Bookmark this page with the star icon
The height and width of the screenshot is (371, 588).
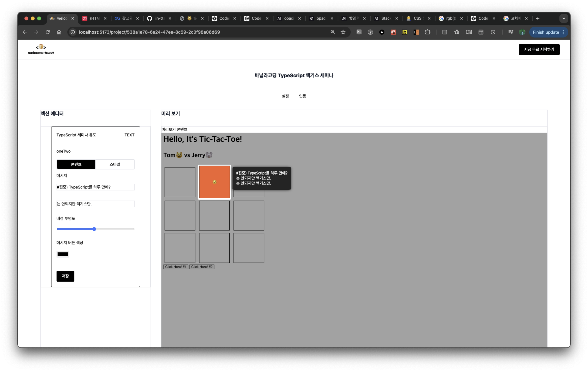343,32
